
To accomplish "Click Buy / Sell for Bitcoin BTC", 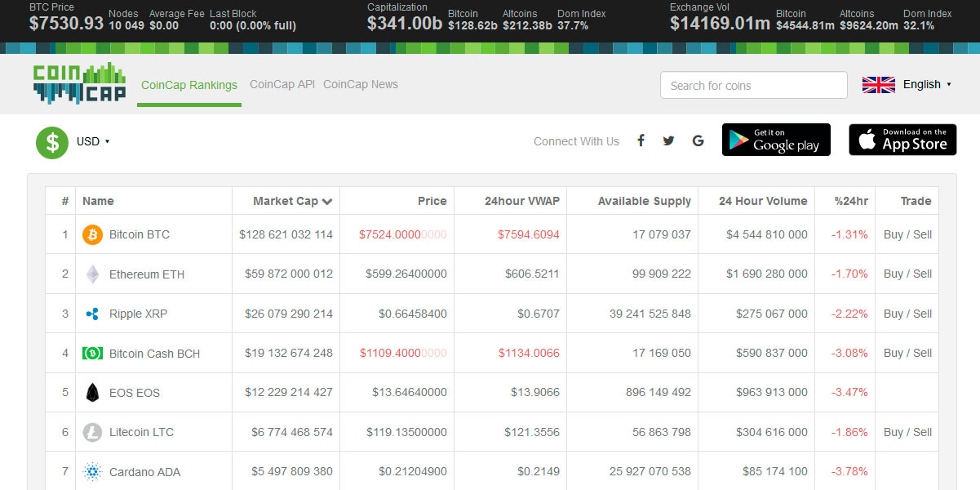I will 907,234.
